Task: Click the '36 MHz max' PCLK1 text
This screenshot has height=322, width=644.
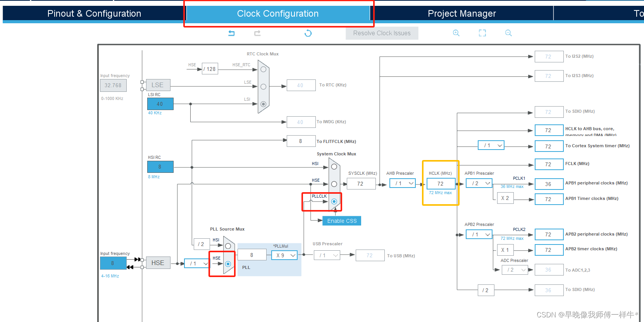Action: [x=512, y=186]
